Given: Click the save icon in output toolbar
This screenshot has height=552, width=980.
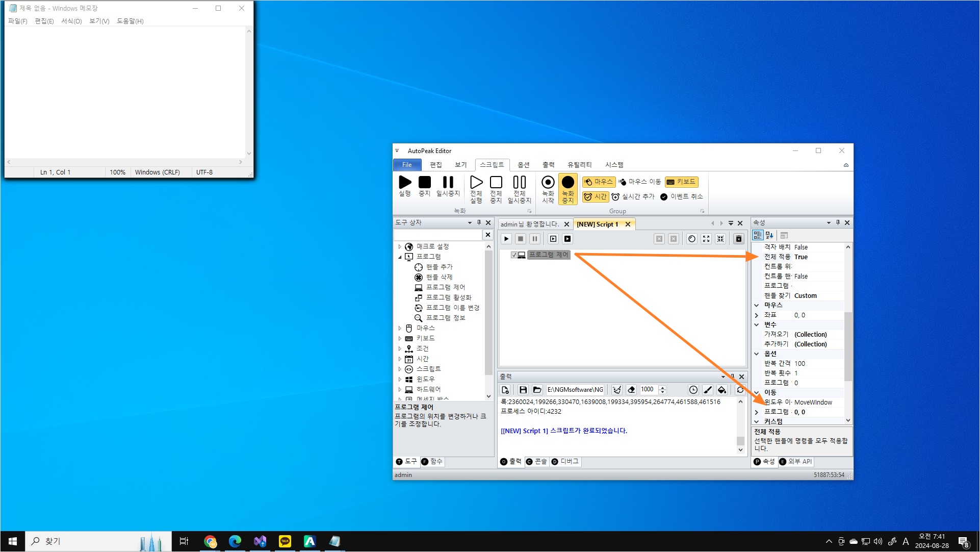Looking at the screenshot, I should click(x=523, y=390).
